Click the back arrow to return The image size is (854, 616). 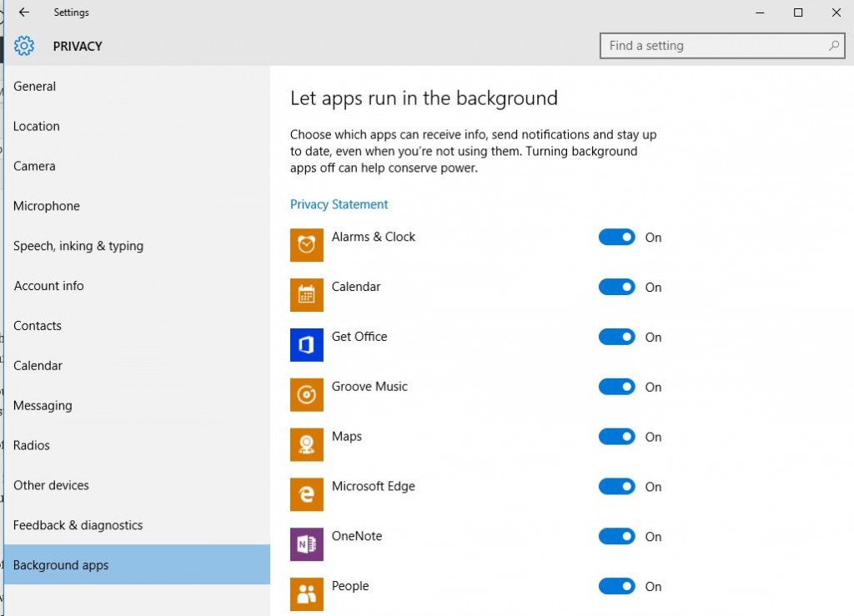(23, 13)
